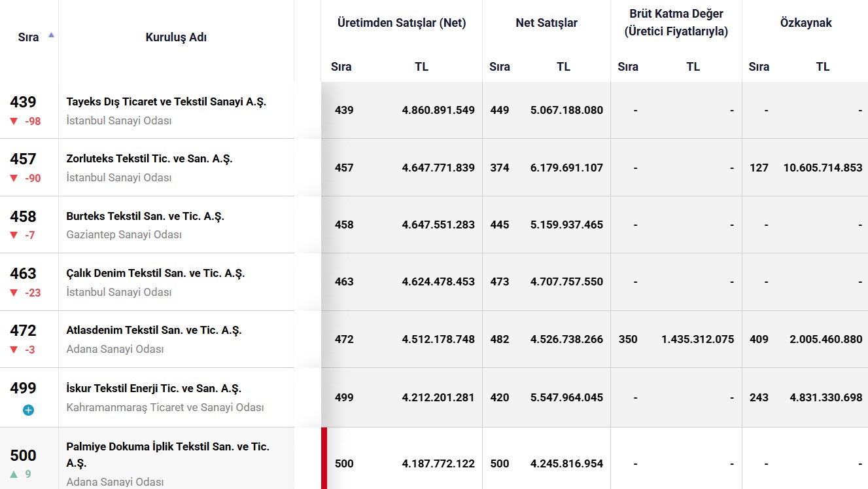Open Tayeks Dış Ticaret ve Tekstil Sanayi A.Ş.
This screenshot has width=868, height=489.
click(x=166, y=101)
